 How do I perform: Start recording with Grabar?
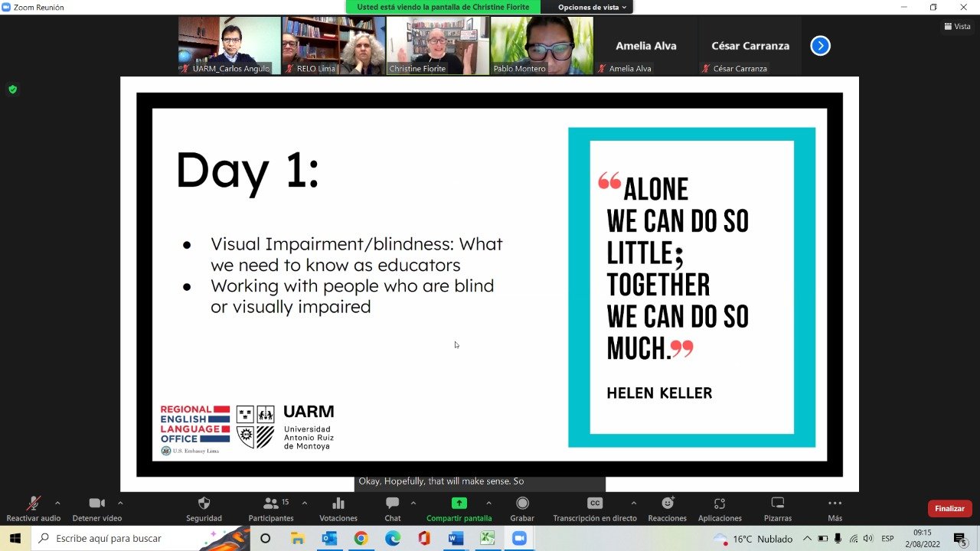tap(522, 504)
